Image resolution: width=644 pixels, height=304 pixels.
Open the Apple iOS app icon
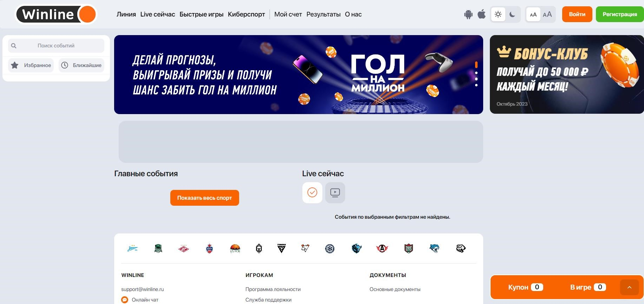pos(482,14)
